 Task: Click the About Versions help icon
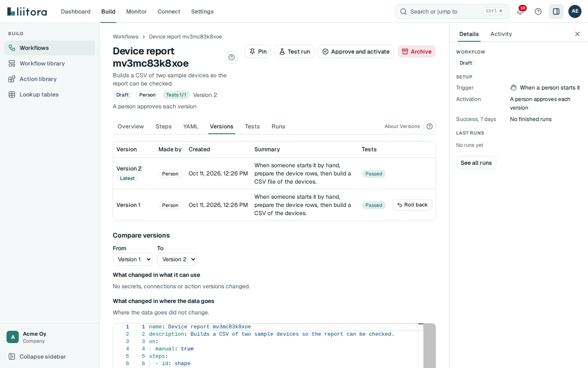point(430,126)
